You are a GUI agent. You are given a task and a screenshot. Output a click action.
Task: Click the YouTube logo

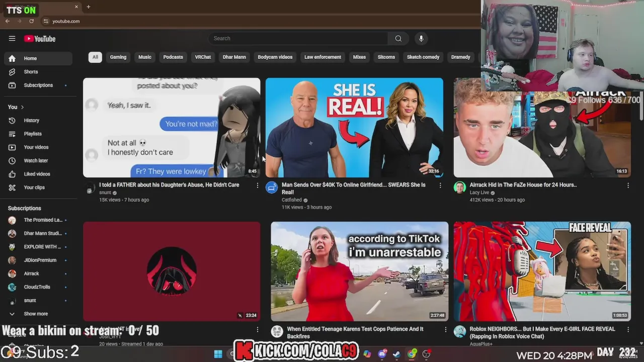tap(40, 39)
